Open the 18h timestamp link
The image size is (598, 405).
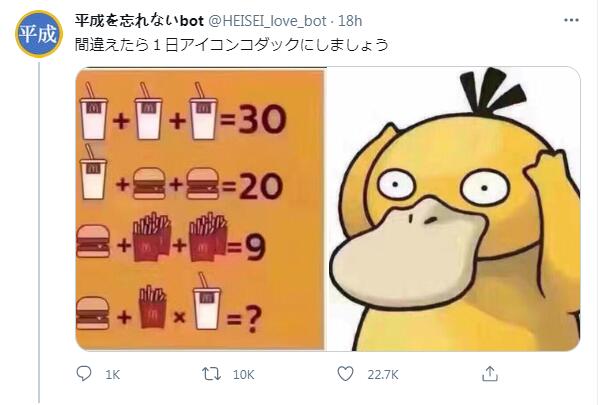tap(350, 21)
